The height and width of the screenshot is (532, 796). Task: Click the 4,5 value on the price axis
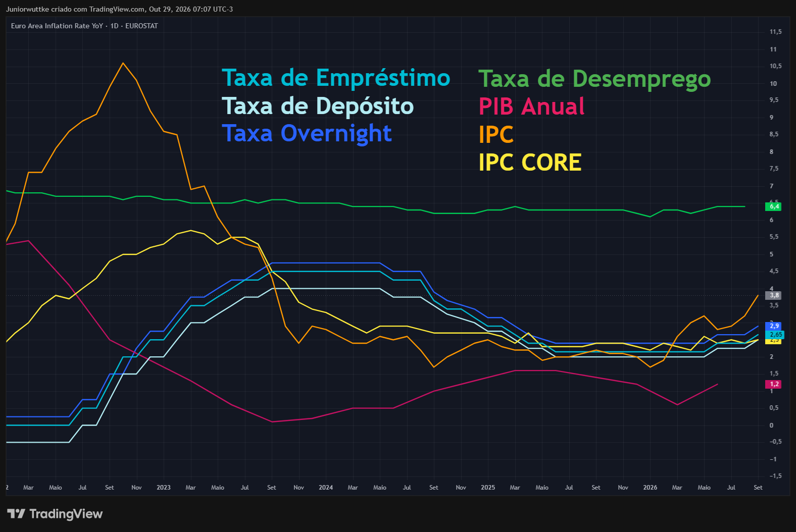774,271
